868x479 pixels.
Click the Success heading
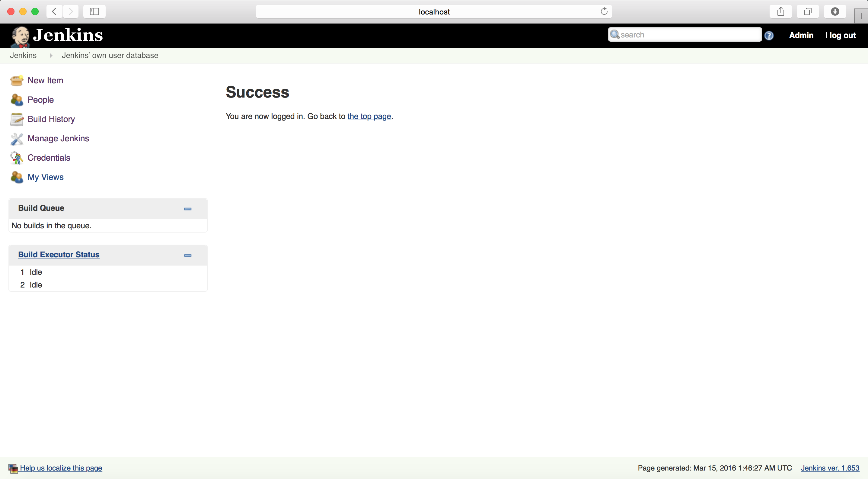257,92
